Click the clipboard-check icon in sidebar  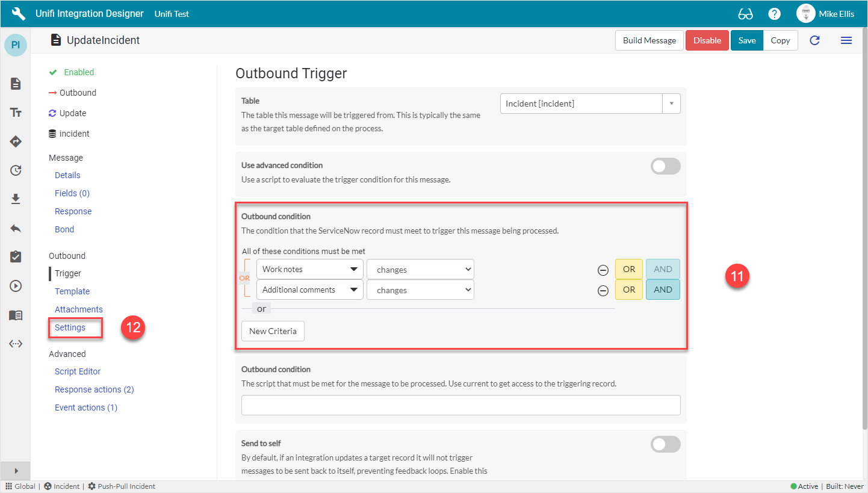point(15,257)
